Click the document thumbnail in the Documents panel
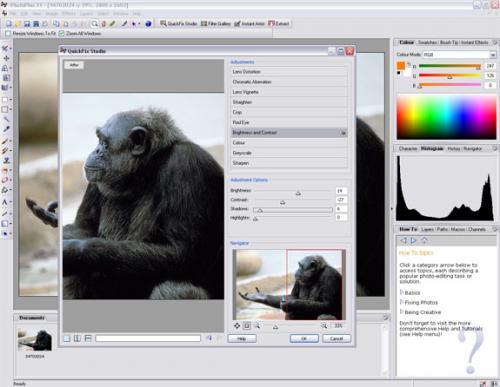 tap(35, 339)
